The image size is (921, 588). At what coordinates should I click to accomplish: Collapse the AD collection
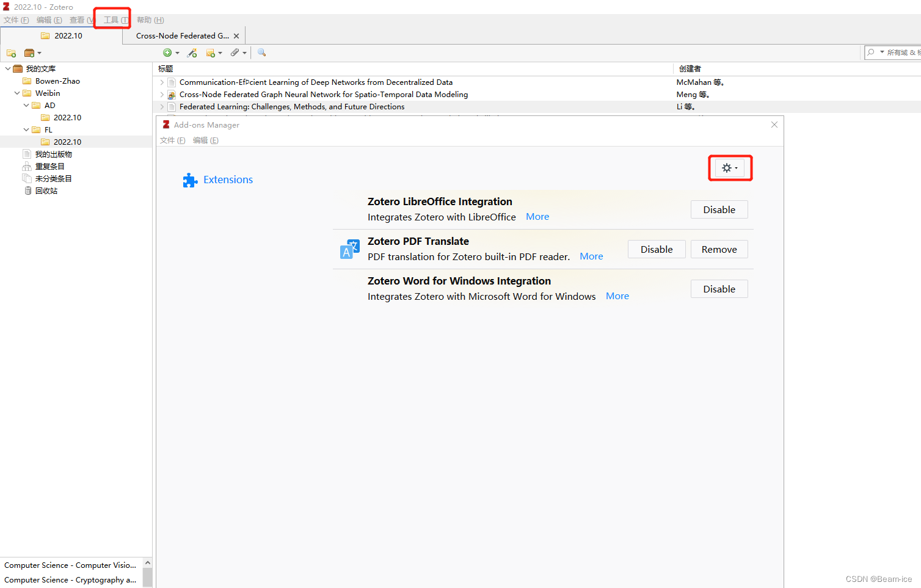pos(26,106)
